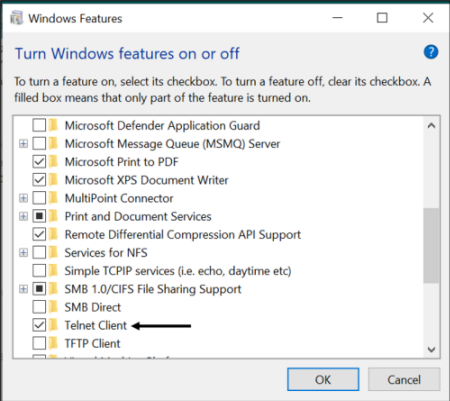Click the scrollbar down arrow
The width and height of the screenshot is (450, 401).
pyautogui.click(x=431, y=349)
